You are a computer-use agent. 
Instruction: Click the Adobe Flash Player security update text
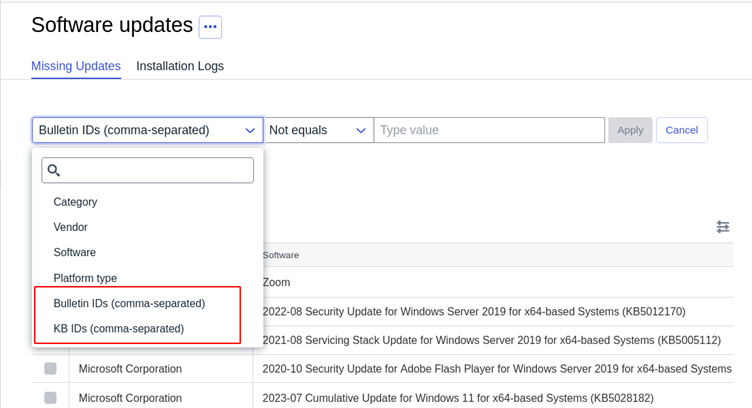coord(497,369)
